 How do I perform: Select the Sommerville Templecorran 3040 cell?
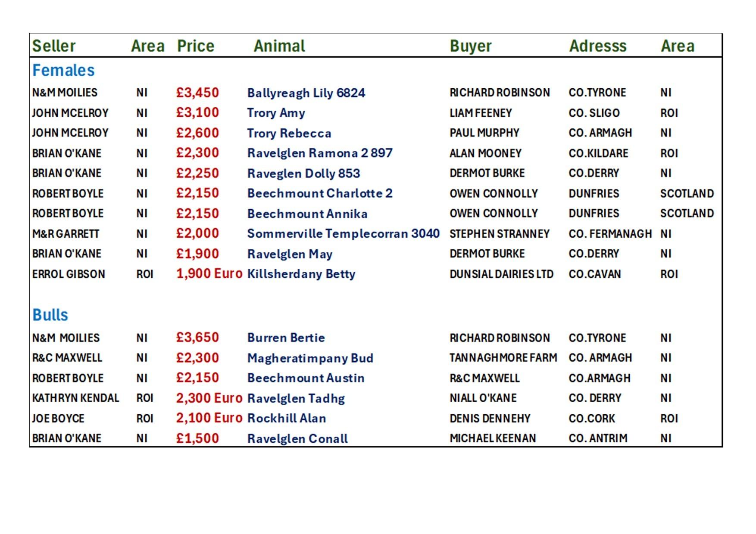343,233
